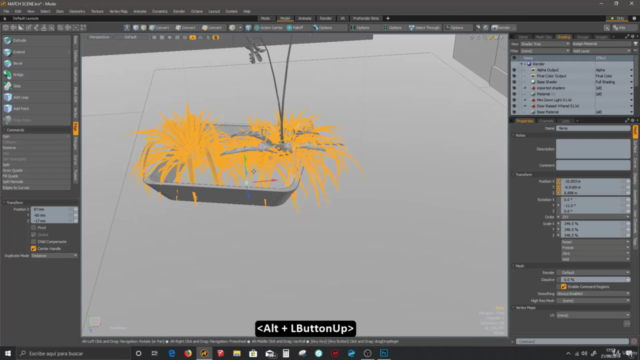Select the Slide tool
The image size is (640, 360).
click(36, 86)
